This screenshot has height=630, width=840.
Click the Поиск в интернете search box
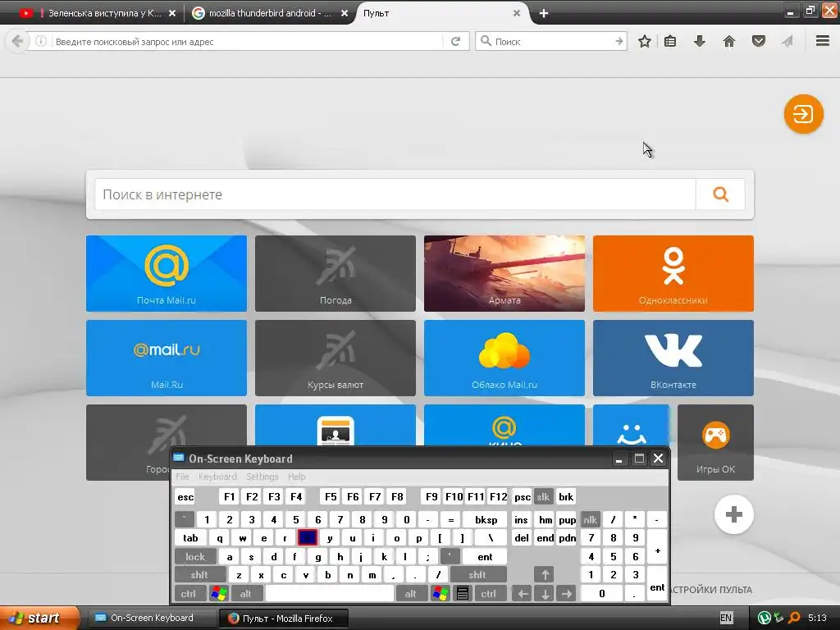[x=395, y=194]
